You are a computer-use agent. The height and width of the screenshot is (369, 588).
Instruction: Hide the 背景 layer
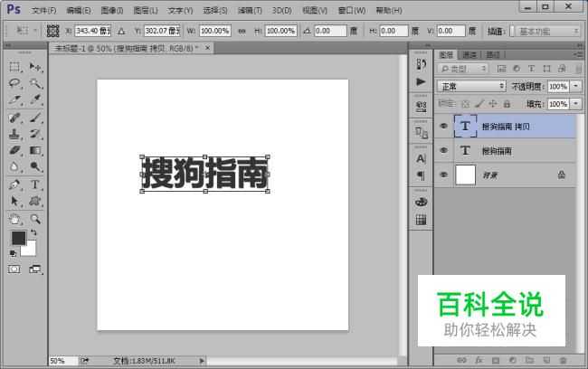443,175
